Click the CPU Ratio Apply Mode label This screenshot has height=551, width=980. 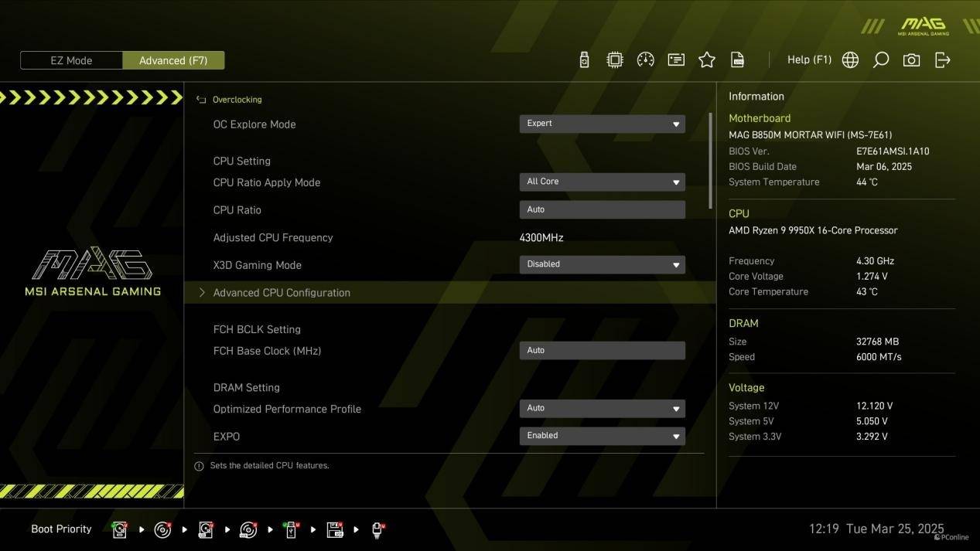click(x=267, y=182)
